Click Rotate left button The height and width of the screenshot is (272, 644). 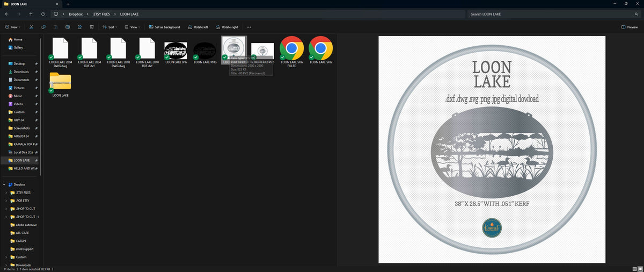point(198,27)
